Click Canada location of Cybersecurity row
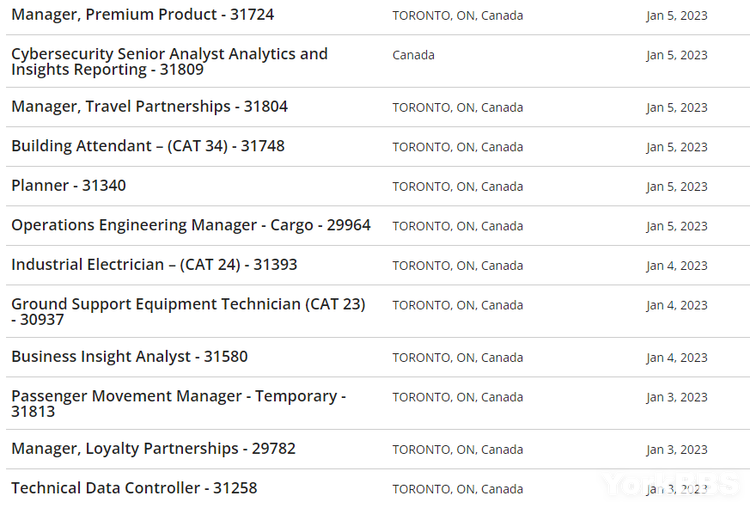This screenshot has height=508, width=750. pyautogui.click(x=413, y=55)
